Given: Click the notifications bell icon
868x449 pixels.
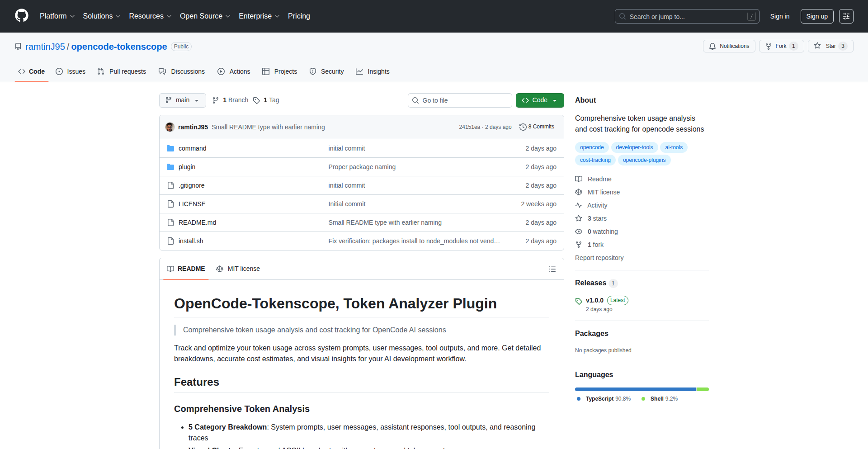Looking at the screenshot, I should click(x=712, y=46).
